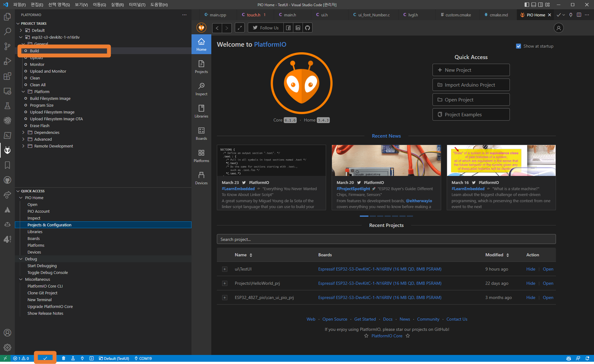Click the expand arrows icon in PIO Home toolbar

click(240, 28)
